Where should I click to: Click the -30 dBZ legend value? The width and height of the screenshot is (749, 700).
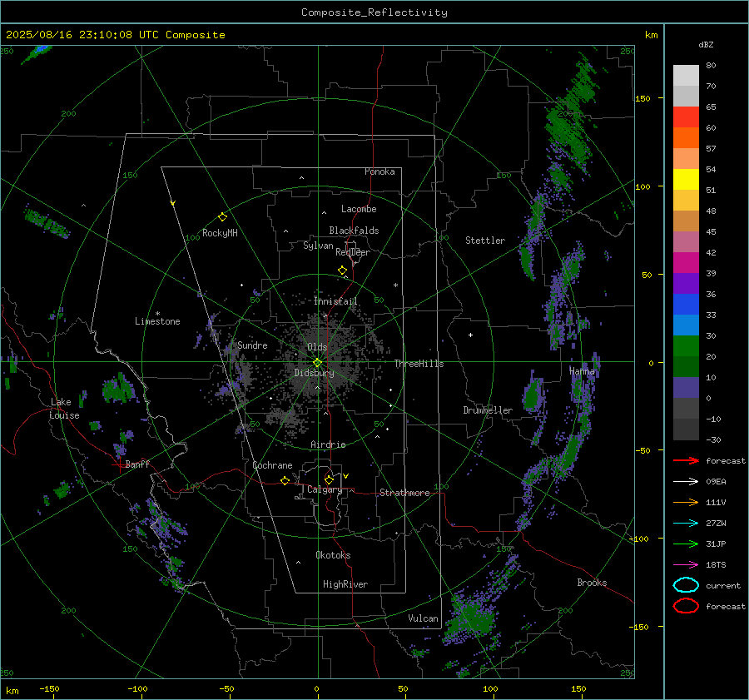[713, 439]
